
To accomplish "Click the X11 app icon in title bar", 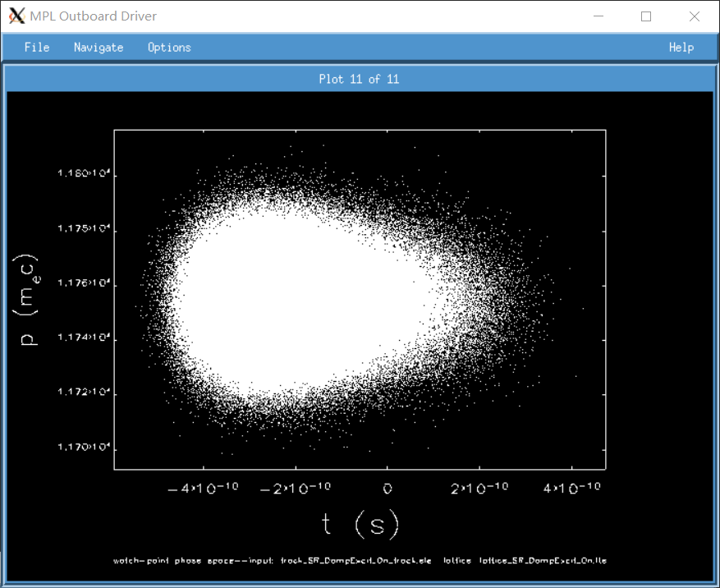I will tap(16, 16).
